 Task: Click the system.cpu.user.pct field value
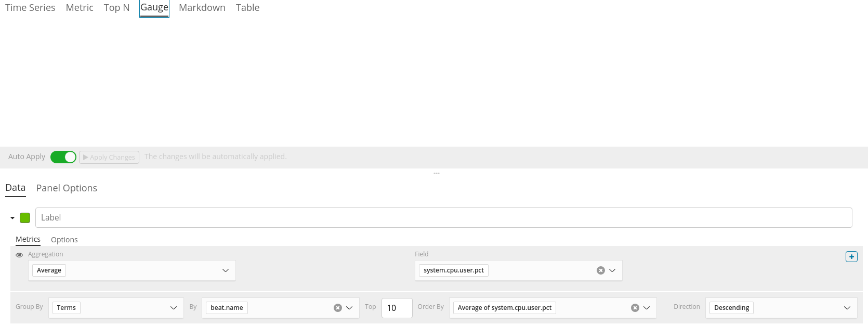click(x=454, y=270)
